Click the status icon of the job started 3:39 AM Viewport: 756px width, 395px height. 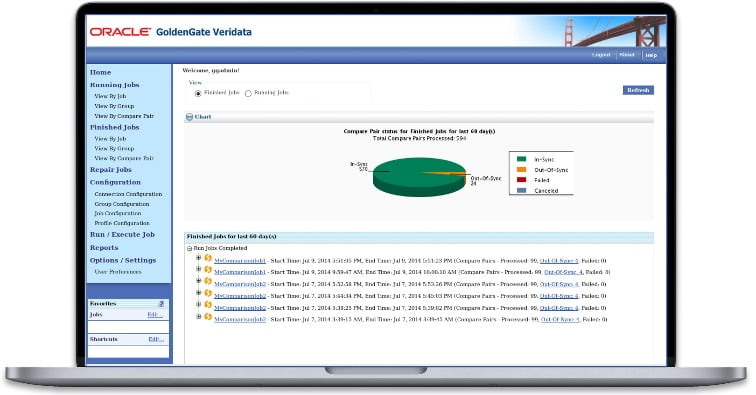point(208,317)
